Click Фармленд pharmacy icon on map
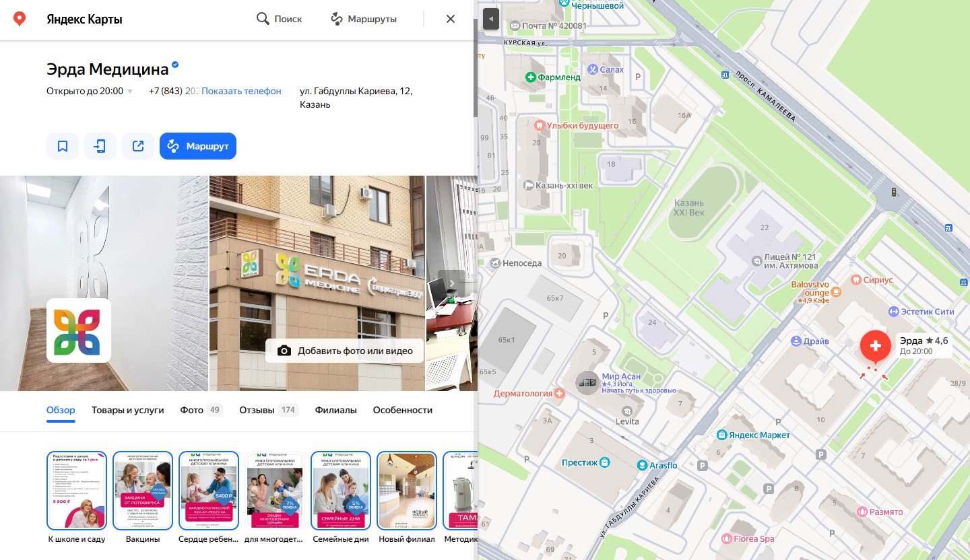Screen dimensions: 970x560 [x=531, y=77]
